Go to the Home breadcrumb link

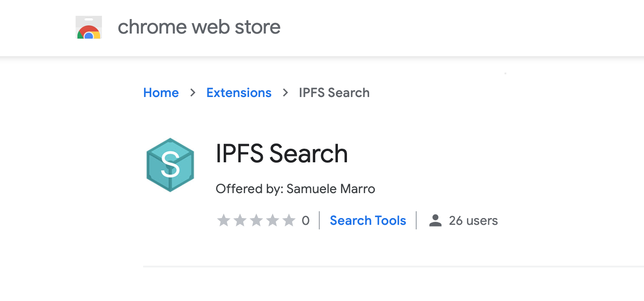coord(161,92)
